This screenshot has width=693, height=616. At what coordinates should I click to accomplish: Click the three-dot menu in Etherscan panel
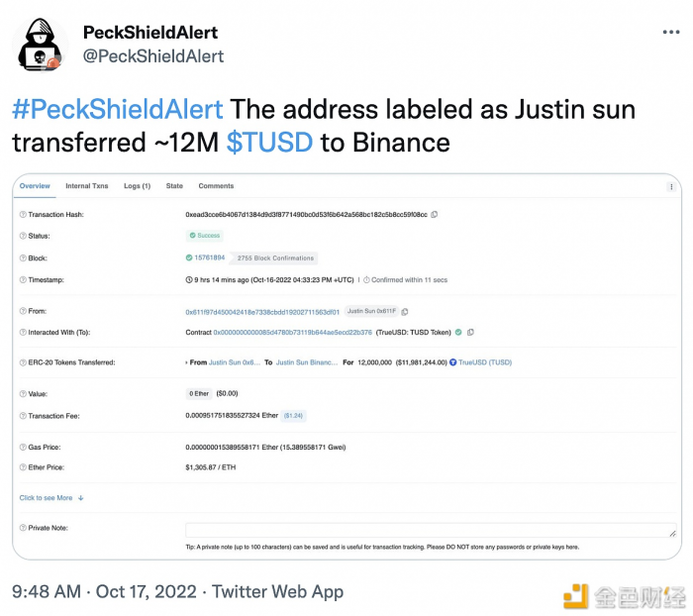tap(671, 186)
